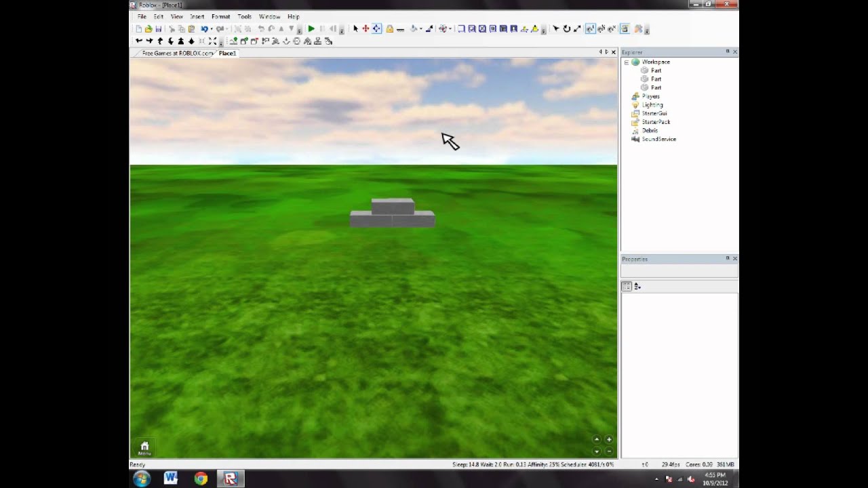
Task: Click the Save disk icon
Action: click(x=159, y=29)
